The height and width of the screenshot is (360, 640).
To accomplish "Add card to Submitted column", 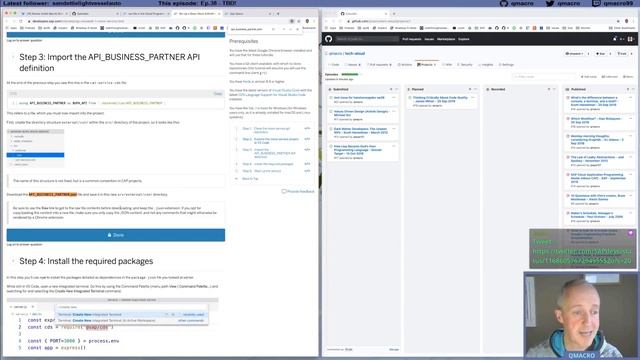I will [391, 89].
